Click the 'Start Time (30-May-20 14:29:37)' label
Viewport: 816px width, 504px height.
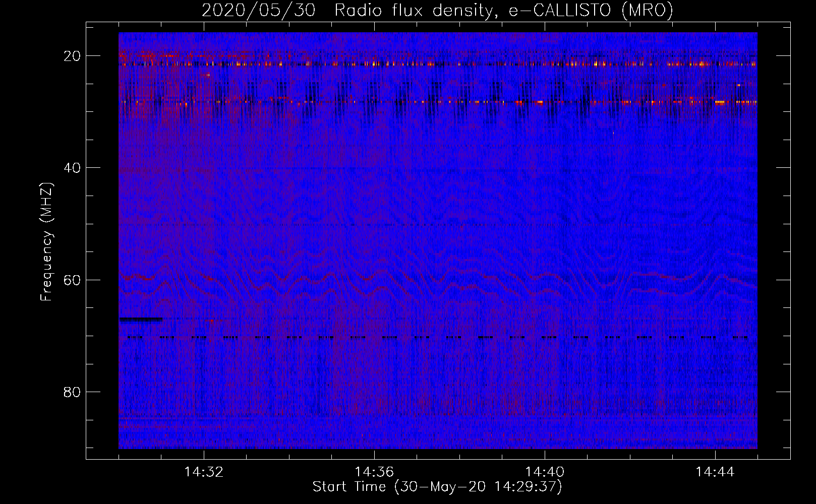437,487
